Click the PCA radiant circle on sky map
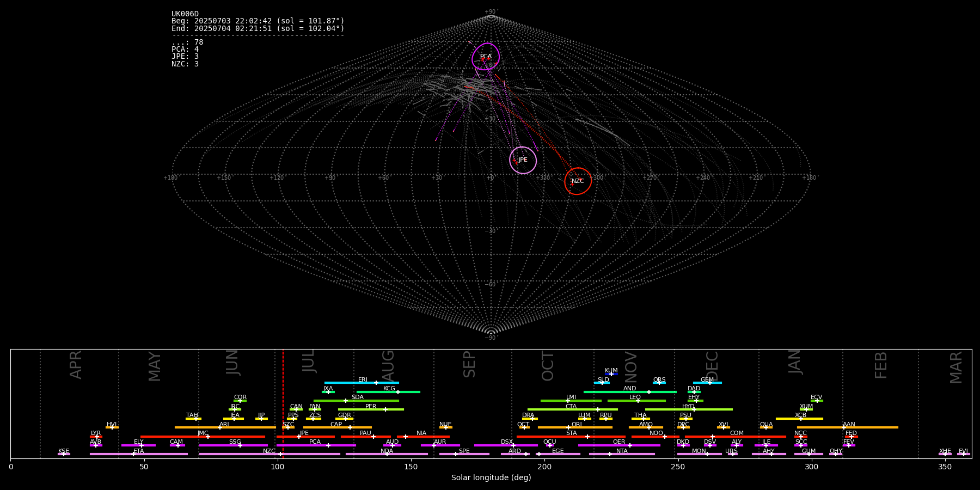Image resolution: width=980 pixels, height=490 pixels. pyautogui.click(x=486, y=57)
